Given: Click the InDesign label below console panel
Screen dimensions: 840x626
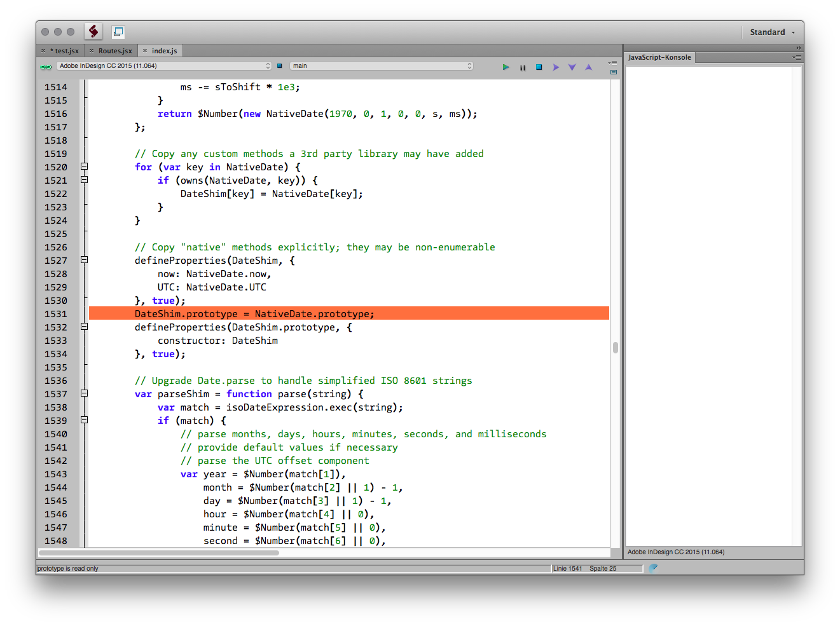Looking at the screenshot, I should pos(676,552).
